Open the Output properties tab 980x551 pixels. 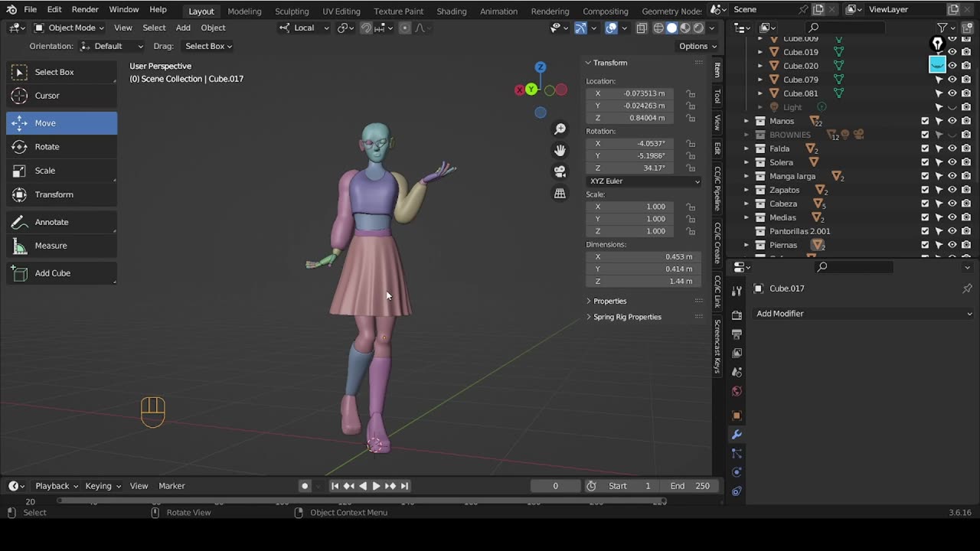pyautogui.click(x=737, y=334)
